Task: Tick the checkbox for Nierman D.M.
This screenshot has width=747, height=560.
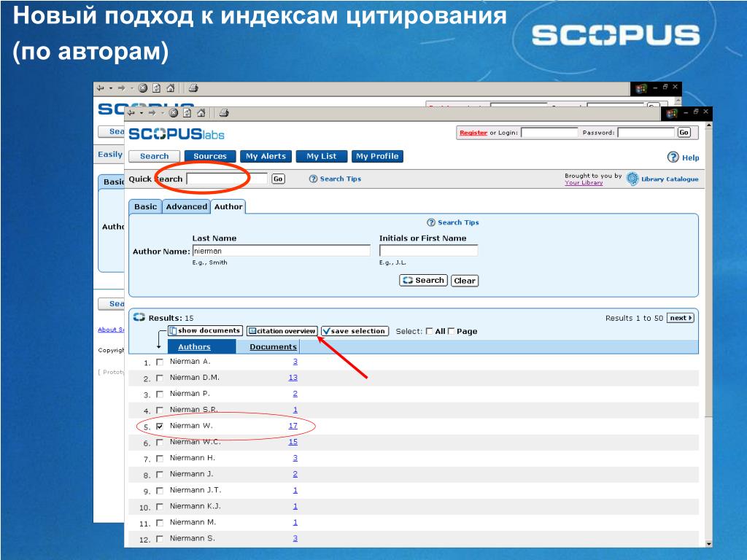Action: (x=160, y=378)
